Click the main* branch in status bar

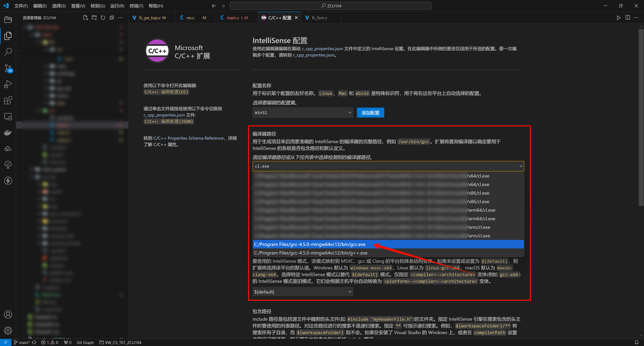tap(22, 342)
